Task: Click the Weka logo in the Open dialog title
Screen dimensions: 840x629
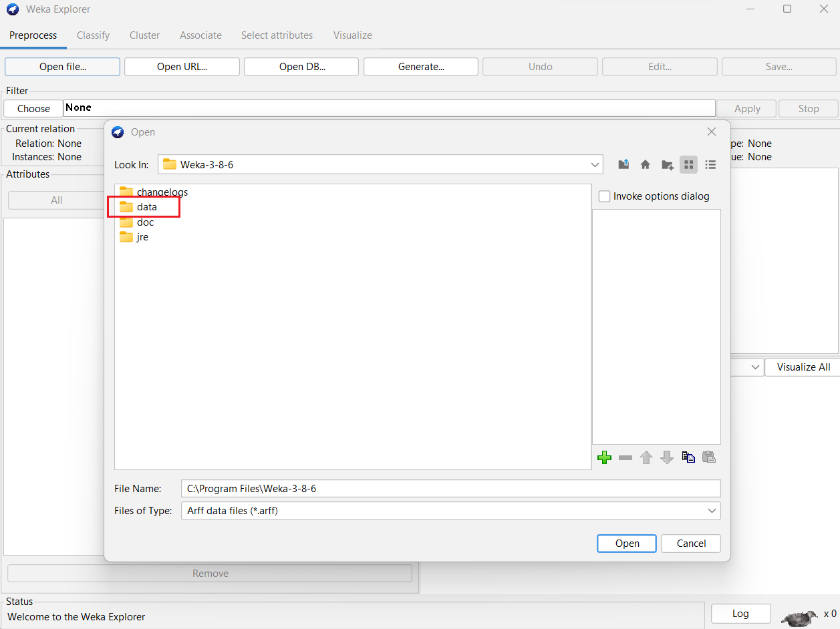Action: point(118,132)
